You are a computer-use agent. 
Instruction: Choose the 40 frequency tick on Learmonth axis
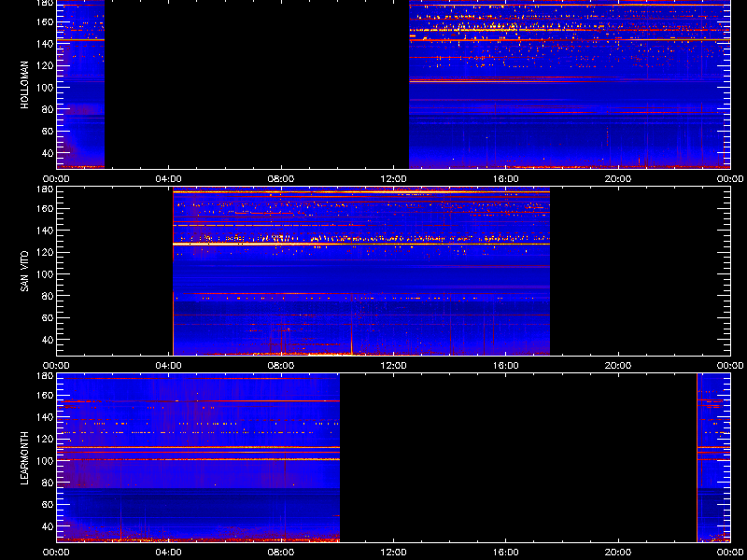(x=48, y=526)
